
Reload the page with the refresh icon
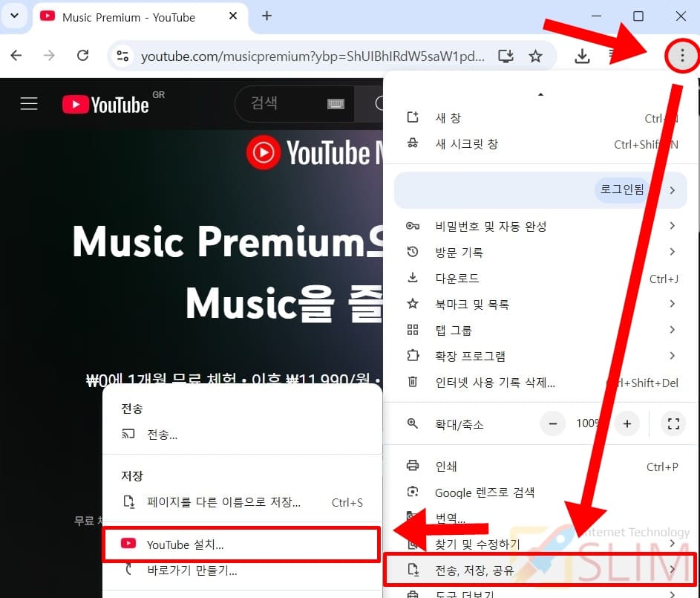coord(82,56)
